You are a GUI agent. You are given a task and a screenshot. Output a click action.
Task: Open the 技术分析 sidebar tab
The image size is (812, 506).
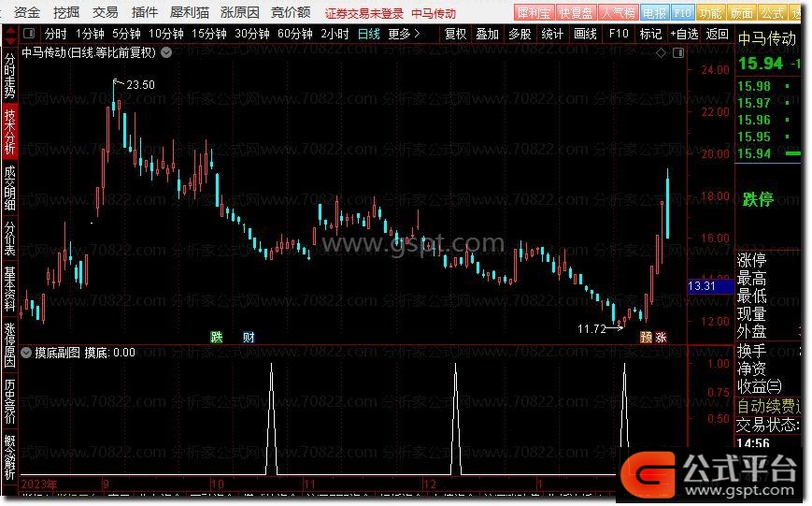coord(10,132)
